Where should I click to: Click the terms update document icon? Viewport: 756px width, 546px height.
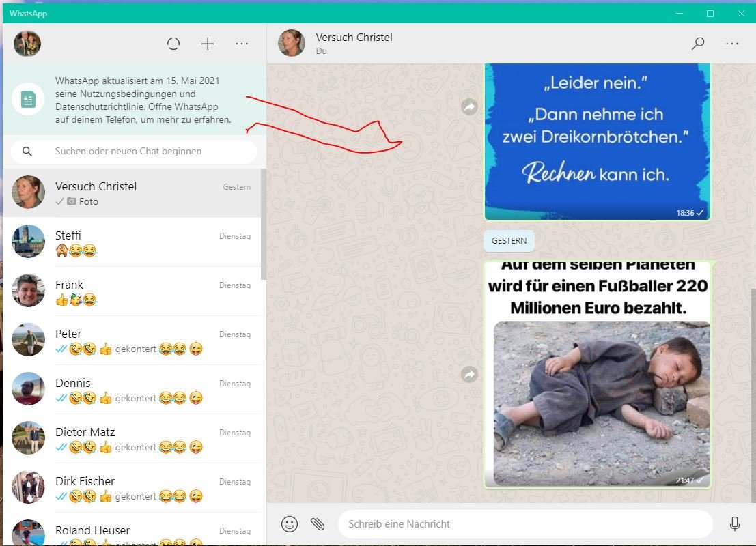28,100
